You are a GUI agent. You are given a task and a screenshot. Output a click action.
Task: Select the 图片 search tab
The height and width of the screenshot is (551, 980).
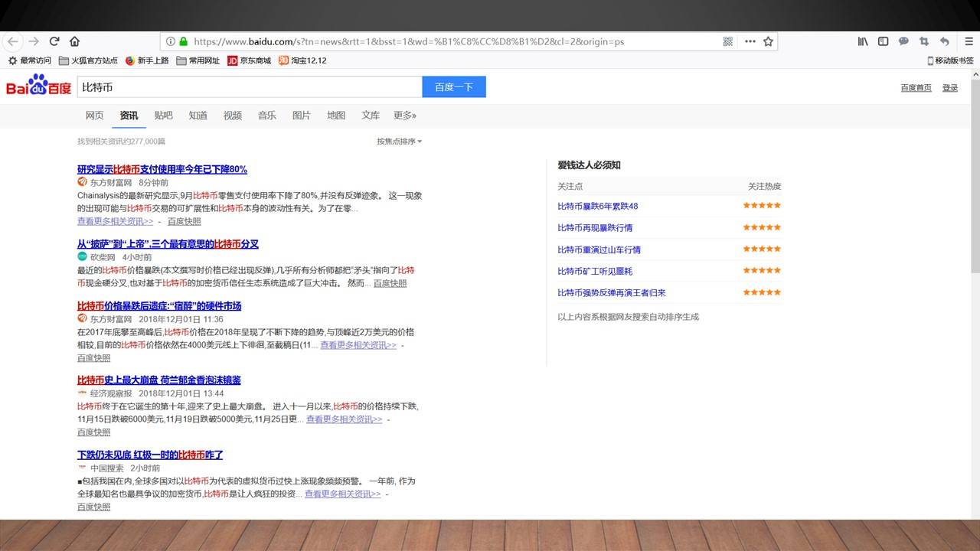tap(302, 116)
